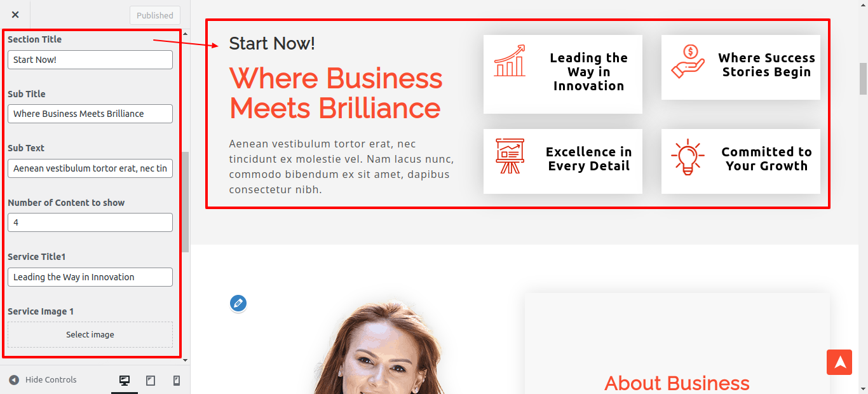Click the Leading the Way in Innovation card title
This screenshot has width=868, height=394.
click(588, 72)
